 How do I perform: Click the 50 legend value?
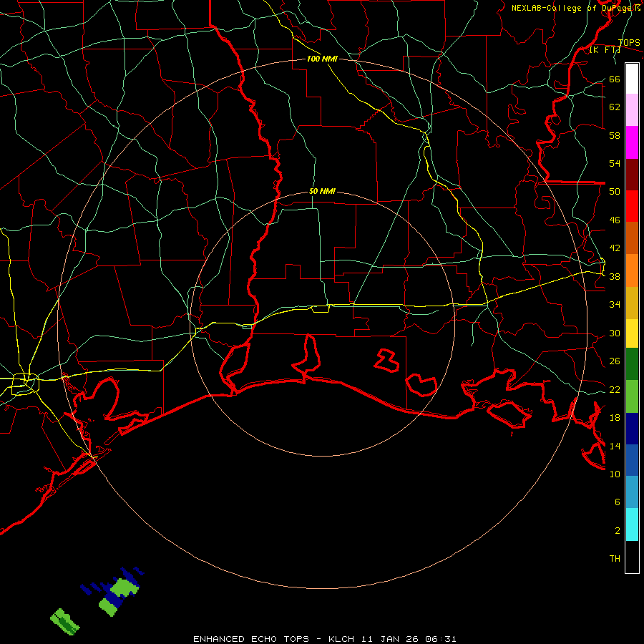coord(615,192)
